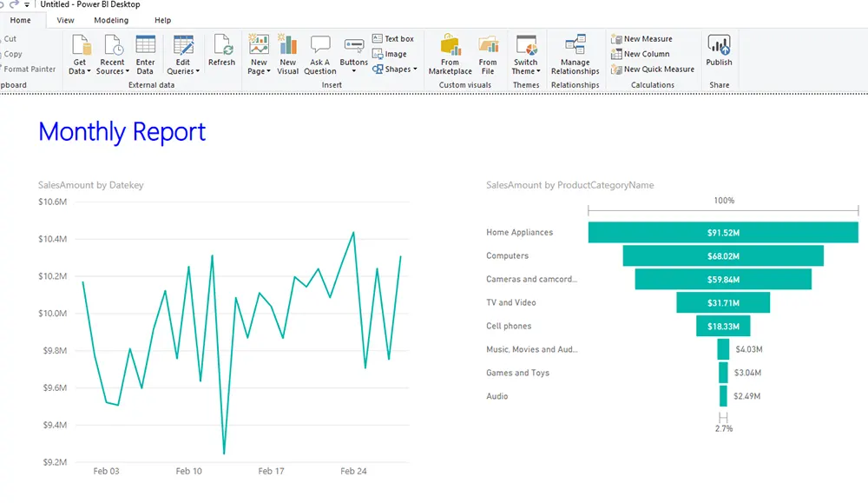This screenshot has height=503, width=868.
Task: Click the Refresh icon
Action: (x=221, y=47)
